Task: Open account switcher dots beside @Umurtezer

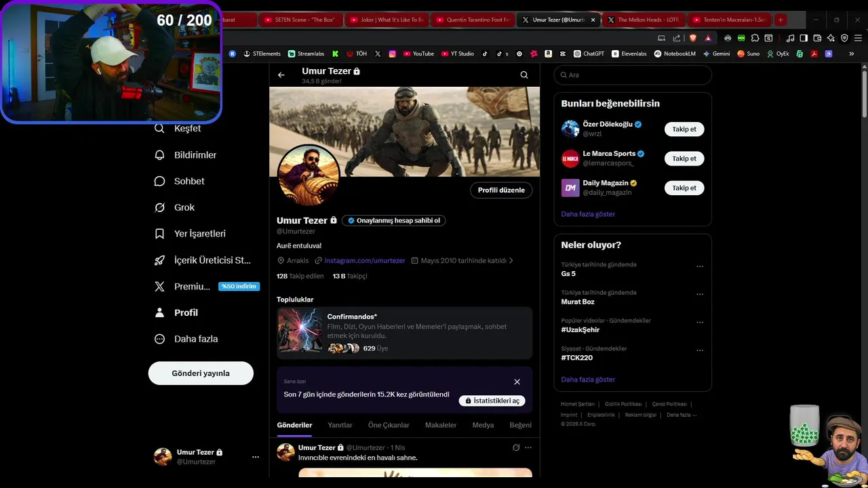Action: pyautogui.click(x=256, y=457)
